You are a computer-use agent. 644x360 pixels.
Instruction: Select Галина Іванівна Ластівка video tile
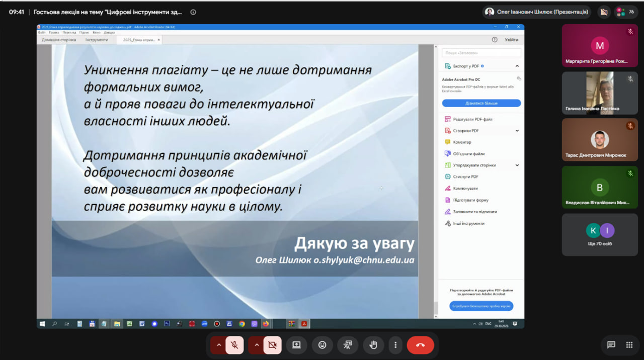(600, 93)
